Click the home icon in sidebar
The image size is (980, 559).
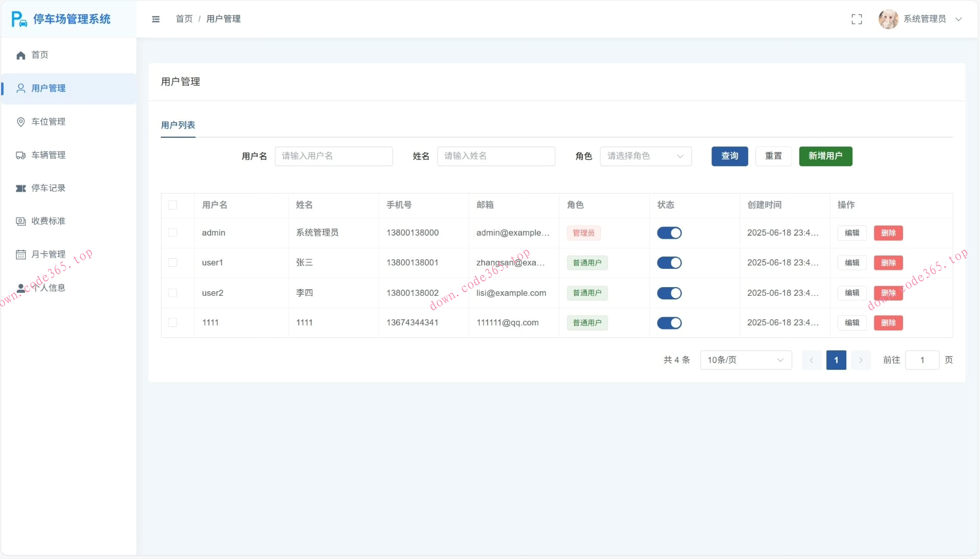21,55
